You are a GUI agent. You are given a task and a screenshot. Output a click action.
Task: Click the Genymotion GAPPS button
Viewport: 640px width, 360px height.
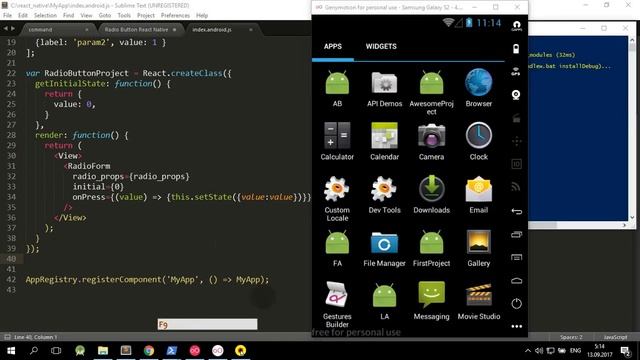coord(516,26)
